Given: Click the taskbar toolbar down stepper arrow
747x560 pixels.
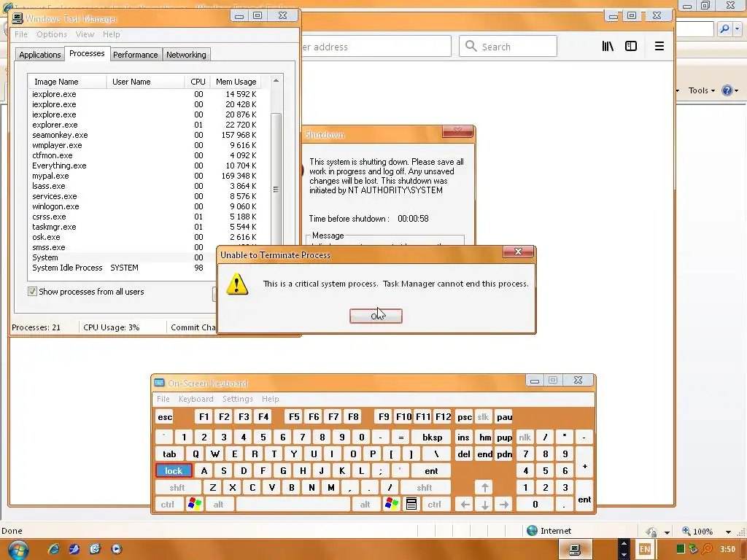Looking at the screenshot, I should (x=624, y=555).
